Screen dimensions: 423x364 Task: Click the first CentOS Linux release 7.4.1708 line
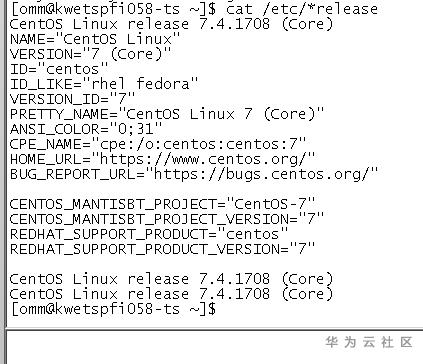[x=171, y=24]
